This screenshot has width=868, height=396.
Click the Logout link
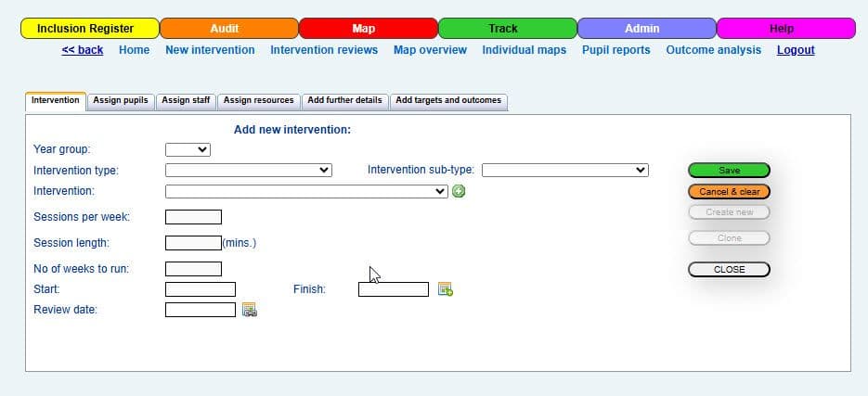[x=796, y=50]
